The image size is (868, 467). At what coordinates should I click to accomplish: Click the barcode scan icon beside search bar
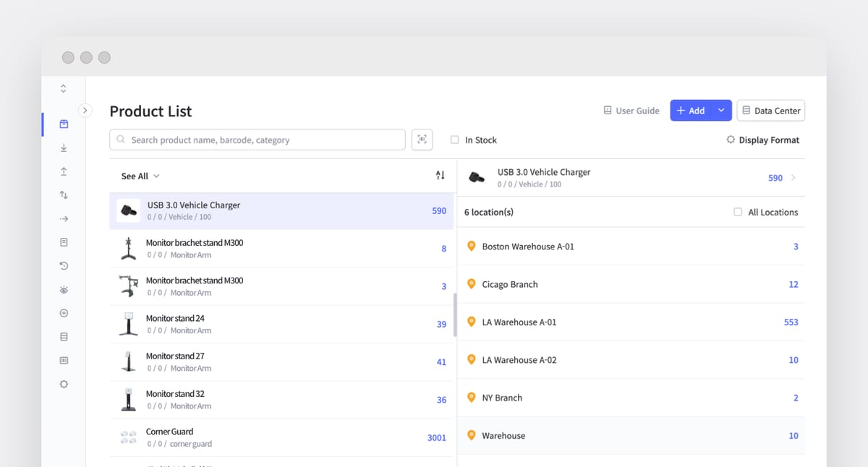(x=422, y=140)
